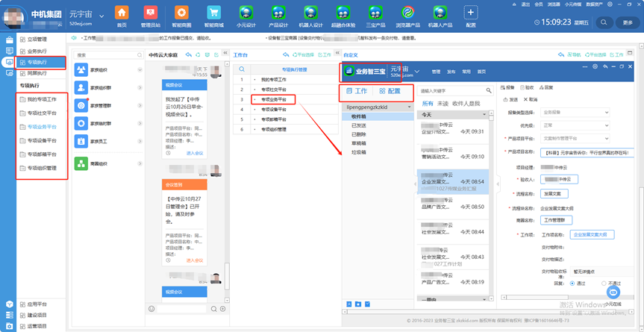
Task: Click 家族管理群 icon with red dot
Action: point(81,105)
